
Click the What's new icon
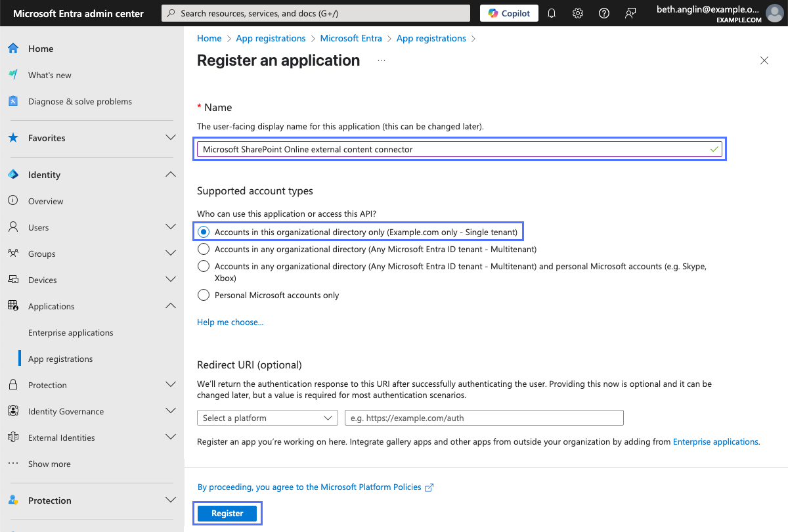[x=13, y=75]
